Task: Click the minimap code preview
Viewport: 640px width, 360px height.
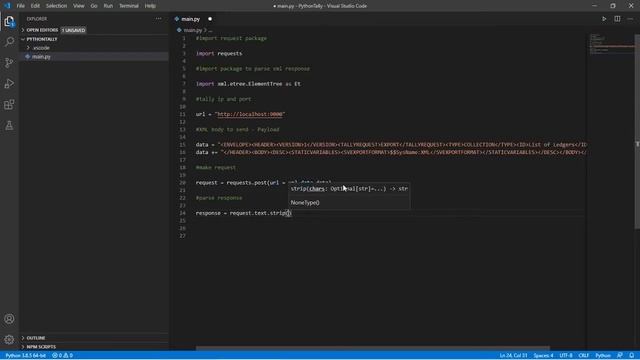Action: (x=611, y=45)
